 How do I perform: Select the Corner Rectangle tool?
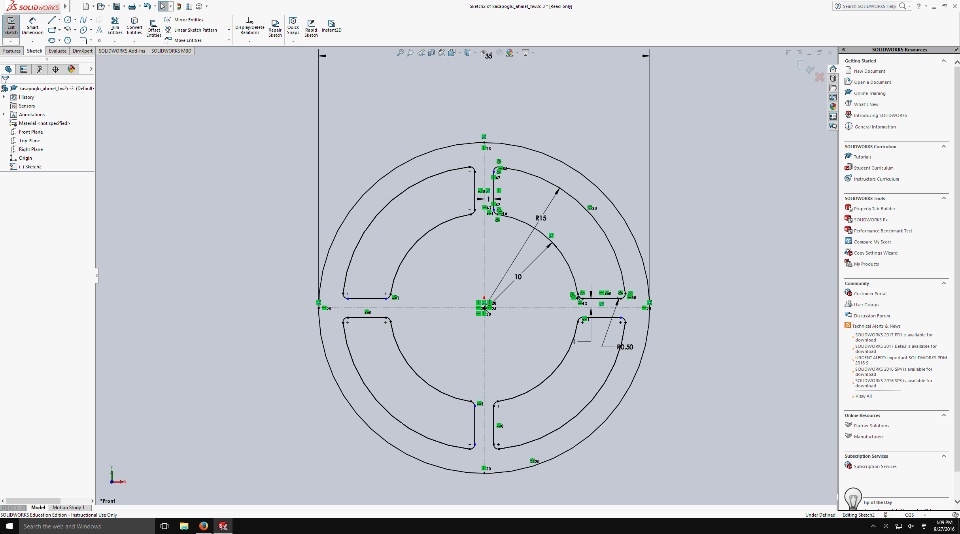pyautogui.click(x=51, y=30)
